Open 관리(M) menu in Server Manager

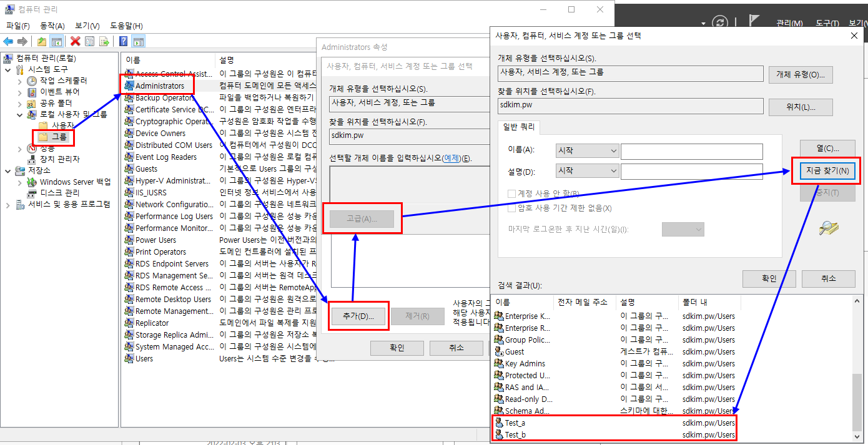coord(789,23)
